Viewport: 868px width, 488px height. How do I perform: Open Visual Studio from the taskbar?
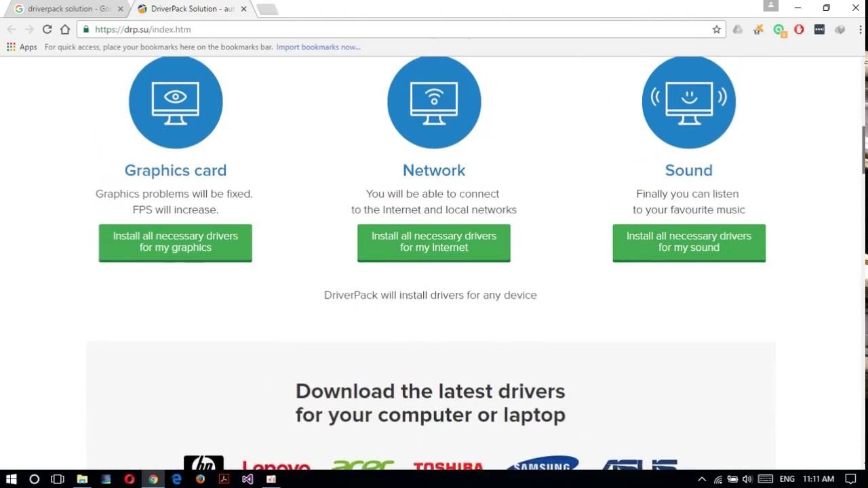pyautogui.click(x=248, y=479)
